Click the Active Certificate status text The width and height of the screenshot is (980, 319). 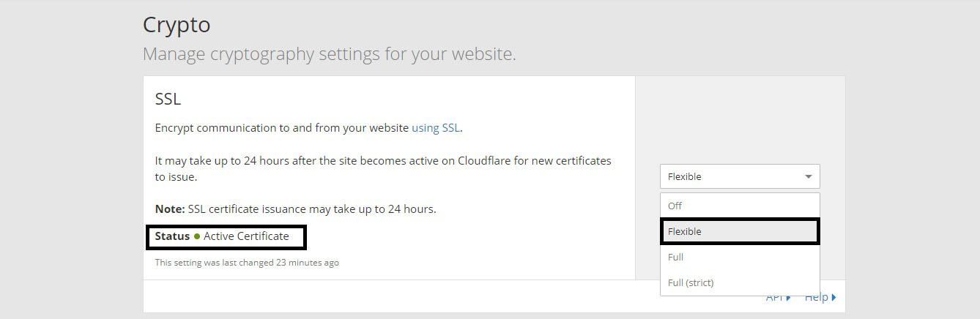pyautogui.click(x=246, y=236)
